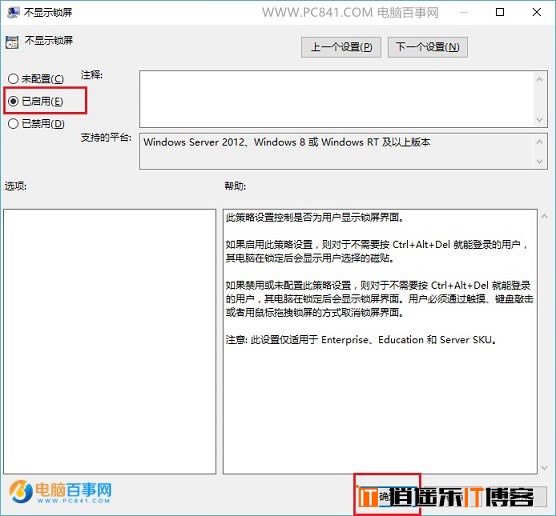
Task: Click the help pane scroll-up arrow
Action: (545, 216)
